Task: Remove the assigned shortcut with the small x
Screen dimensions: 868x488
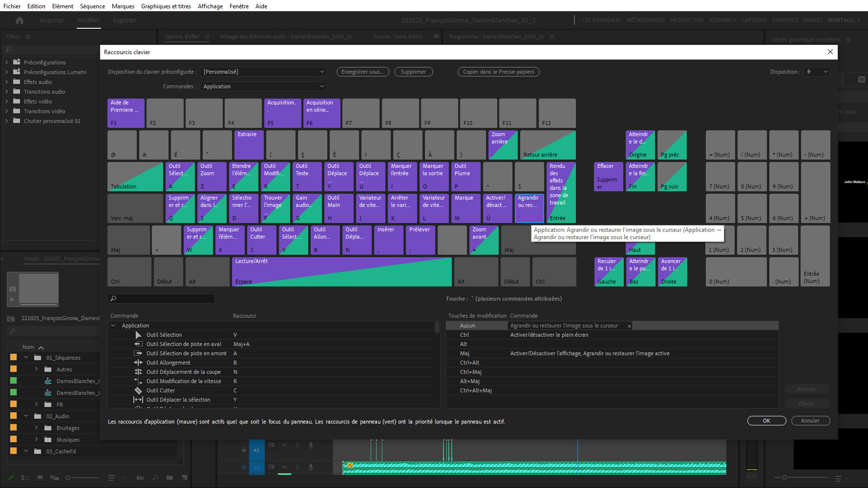Action: coord(629,326)
